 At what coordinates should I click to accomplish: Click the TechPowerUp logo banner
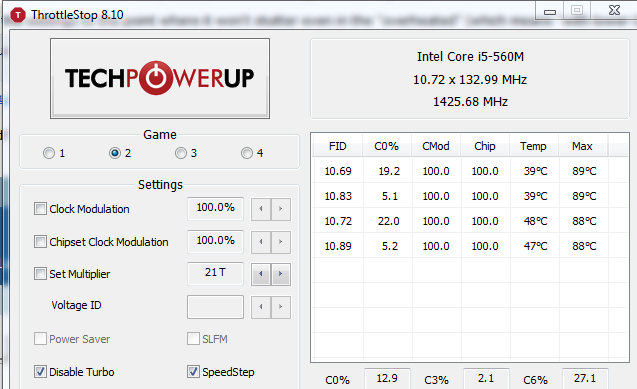(x=160, y=78)
